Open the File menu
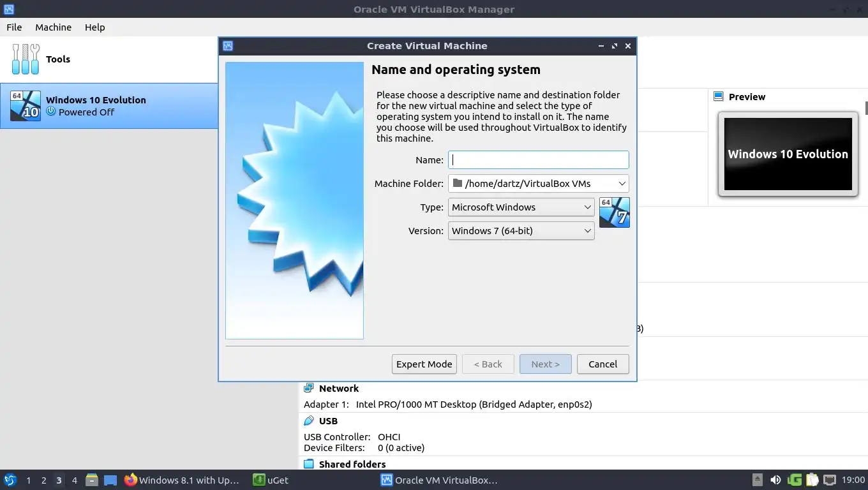This screenshot has height=490, width=868. [14, 27]
